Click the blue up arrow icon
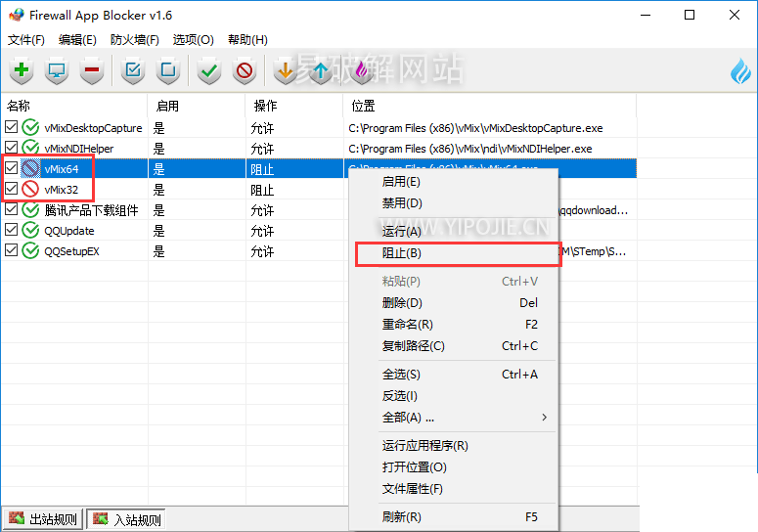Viewport: 758px width, 532px height. tap(321, 71)
